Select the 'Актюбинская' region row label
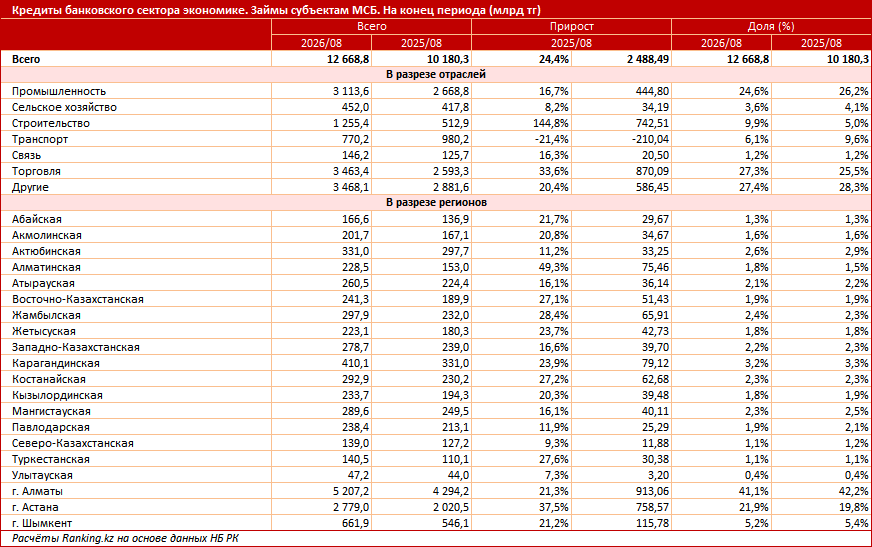 click(x=46, y=252)
